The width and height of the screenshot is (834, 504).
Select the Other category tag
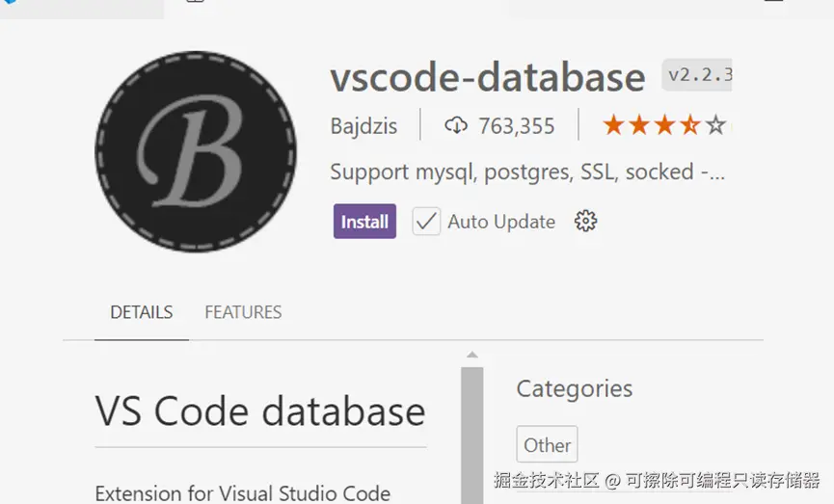(547, 444)
